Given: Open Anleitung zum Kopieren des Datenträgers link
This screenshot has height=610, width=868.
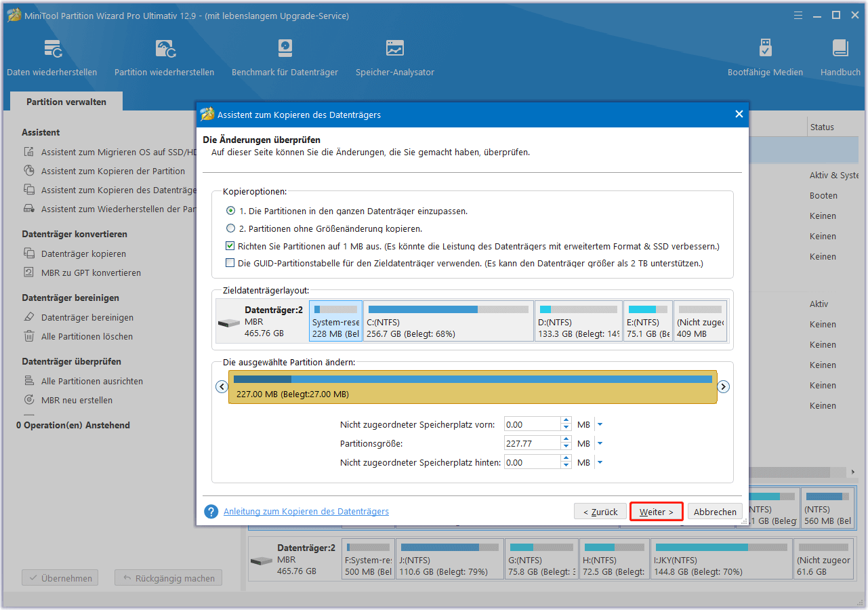Looking at the screenshot, I should [306, 511].
